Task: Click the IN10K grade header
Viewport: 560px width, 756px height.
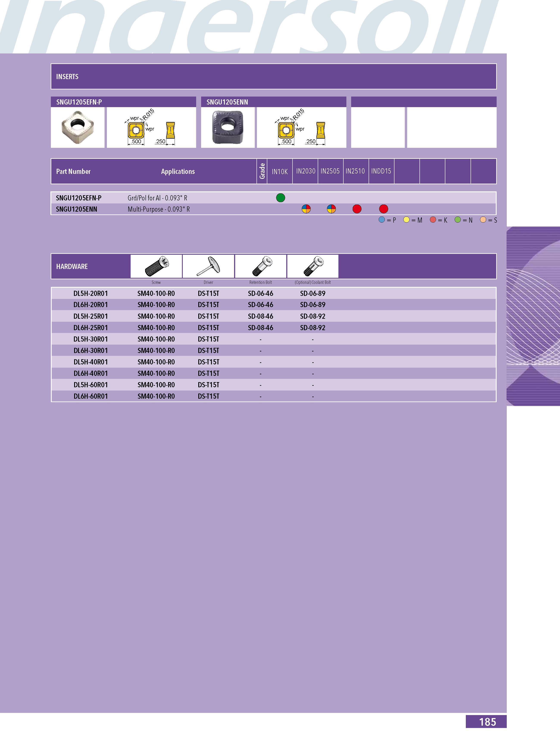Action: tap(280, 172)
